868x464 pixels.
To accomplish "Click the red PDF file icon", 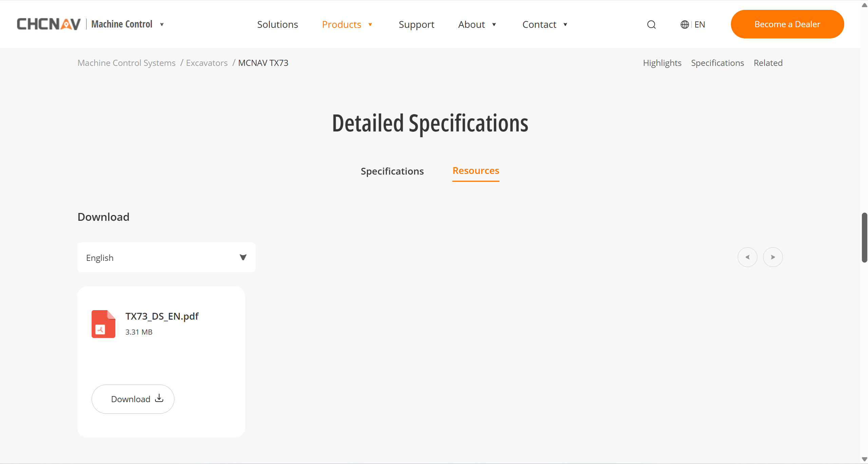I will [x=103, y=324].
